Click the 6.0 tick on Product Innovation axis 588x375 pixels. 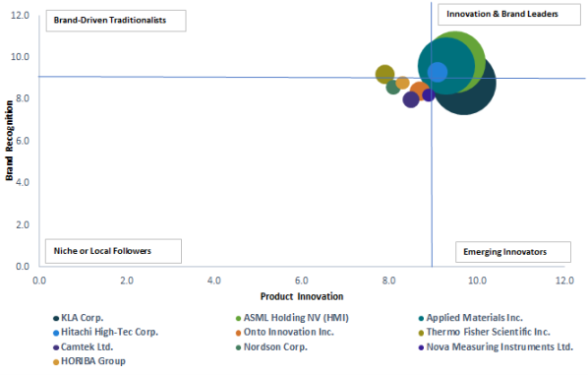pos(302,281)
